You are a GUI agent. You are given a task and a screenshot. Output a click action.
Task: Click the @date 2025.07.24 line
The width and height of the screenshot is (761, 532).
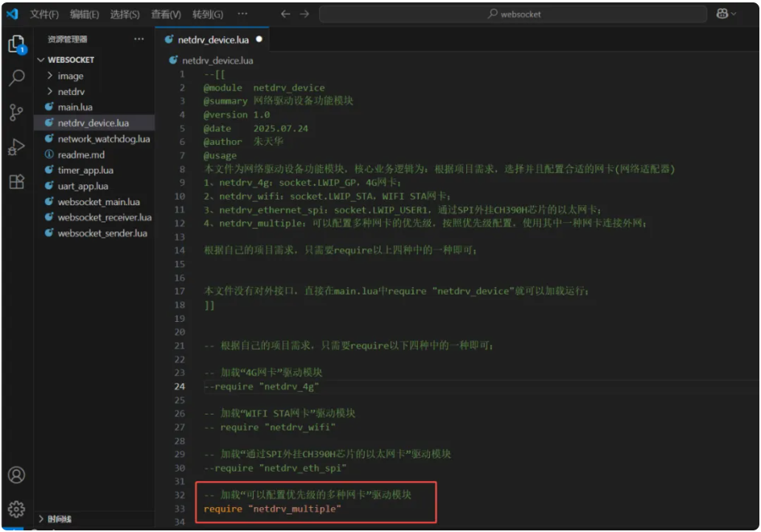pos(256,129)
